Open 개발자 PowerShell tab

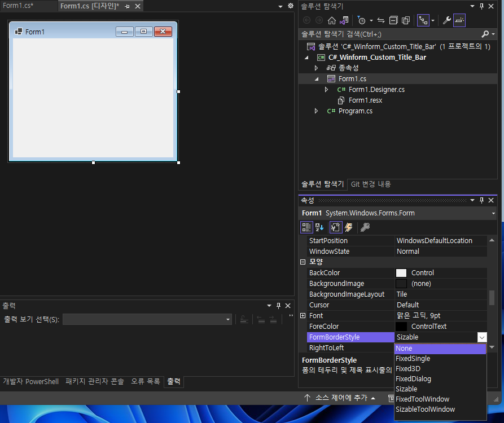coord(31,382)
